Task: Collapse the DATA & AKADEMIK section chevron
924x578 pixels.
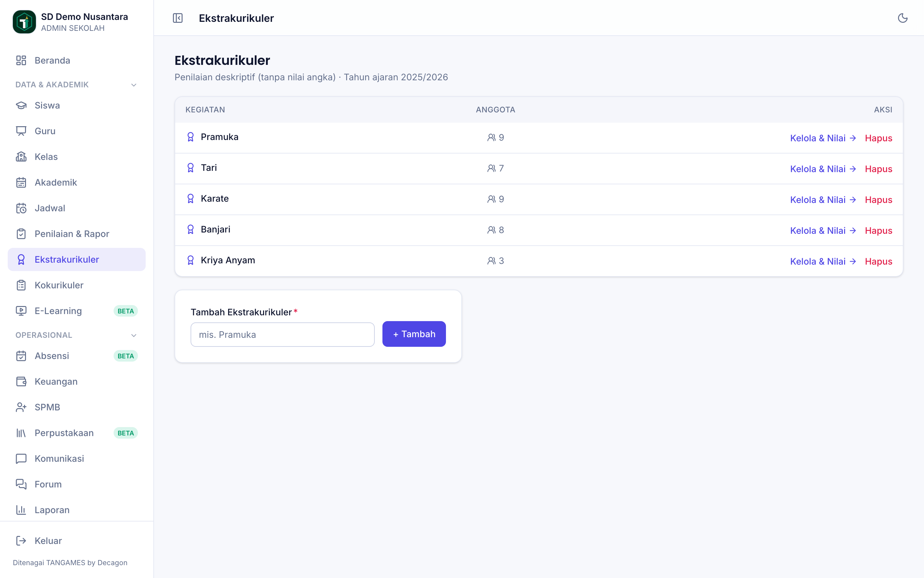Action: (134, 85)
